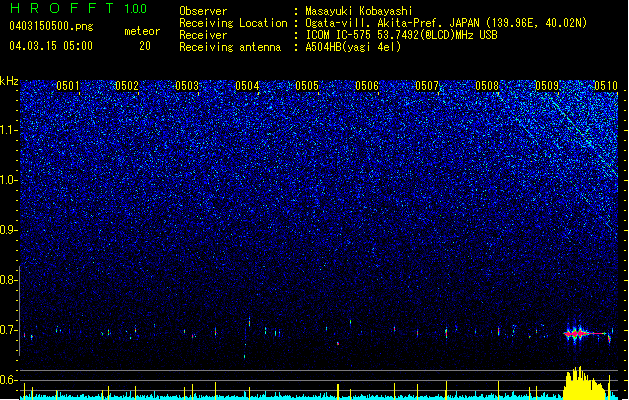Click the Receiver label
This screenshot has height=400, width=629.
[203, 35]
